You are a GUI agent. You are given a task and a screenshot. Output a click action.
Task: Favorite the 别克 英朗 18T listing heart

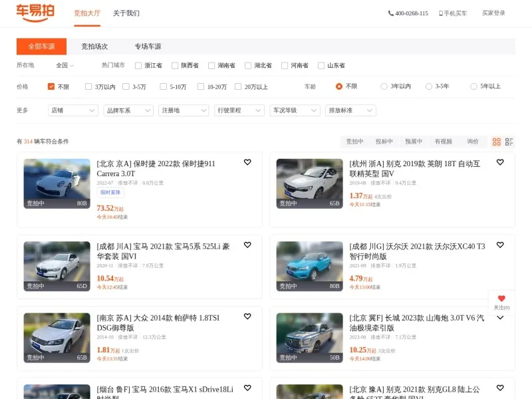500,162
